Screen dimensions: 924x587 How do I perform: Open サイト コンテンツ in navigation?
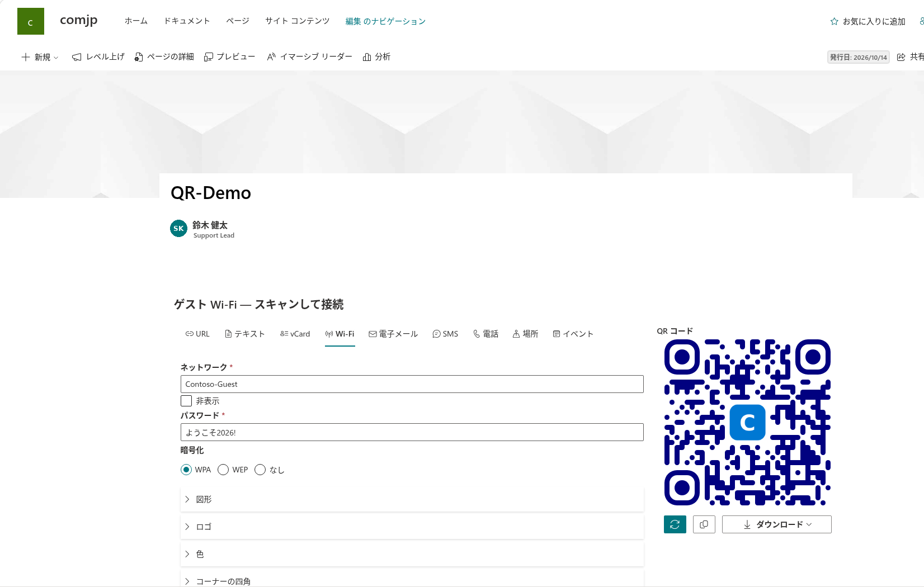tap(298, 21)
